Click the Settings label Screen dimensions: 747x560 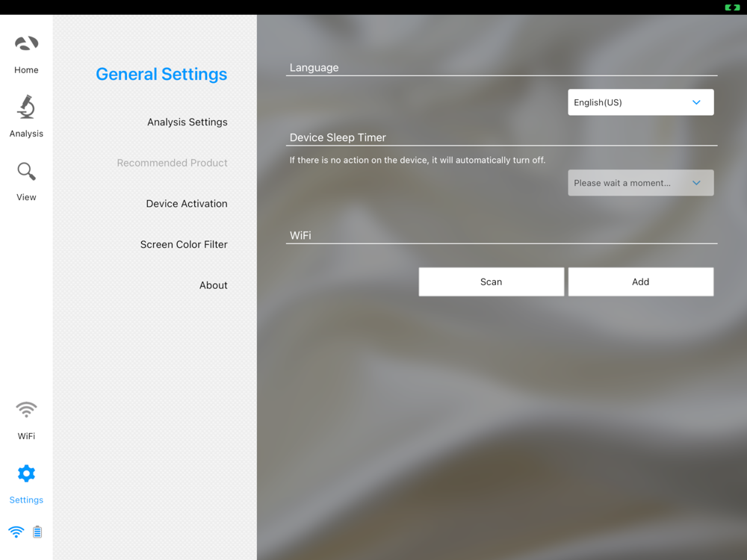click(x=26, y=500)
